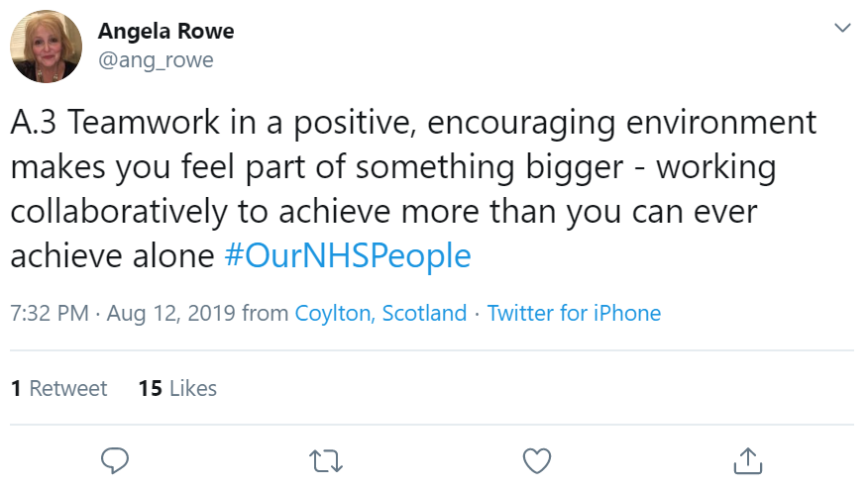Open the Angela Rowe display name link
Image resolution: width=868 pixels, height=488 pixels.
(x=165, y=31)
